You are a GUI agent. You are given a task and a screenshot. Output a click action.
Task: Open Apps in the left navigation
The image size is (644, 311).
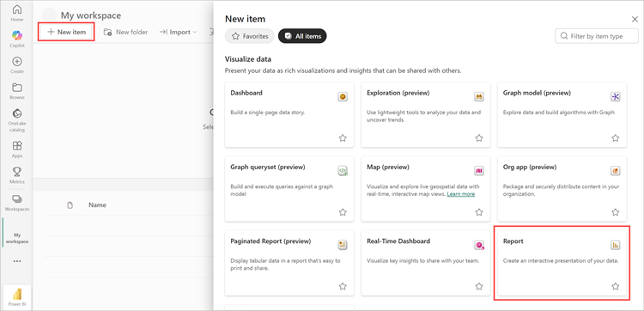tap(17, 149)
